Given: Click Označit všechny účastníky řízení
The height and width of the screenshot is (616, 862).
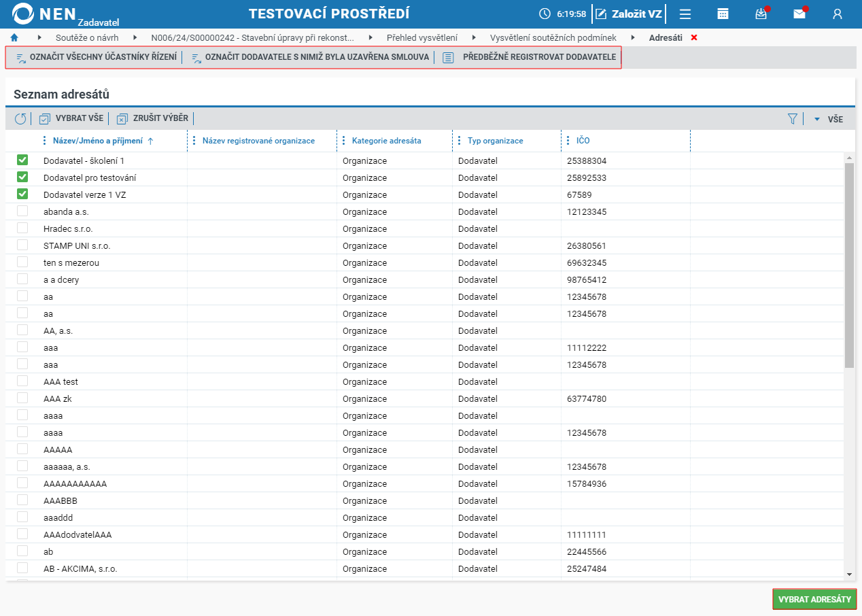Looking at the screenshot, I should [96, 57].
